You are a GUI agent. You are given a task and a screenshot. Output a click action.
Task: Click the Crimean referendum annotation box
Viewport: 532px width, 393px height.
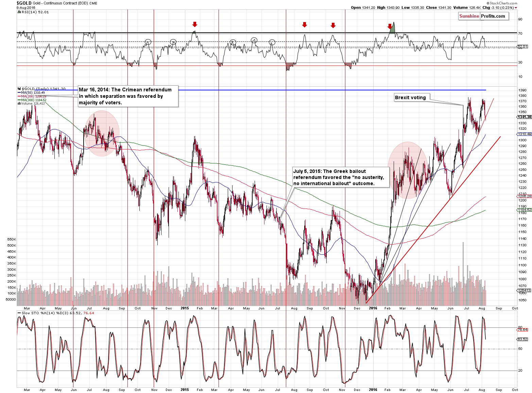tap(128, 96)
